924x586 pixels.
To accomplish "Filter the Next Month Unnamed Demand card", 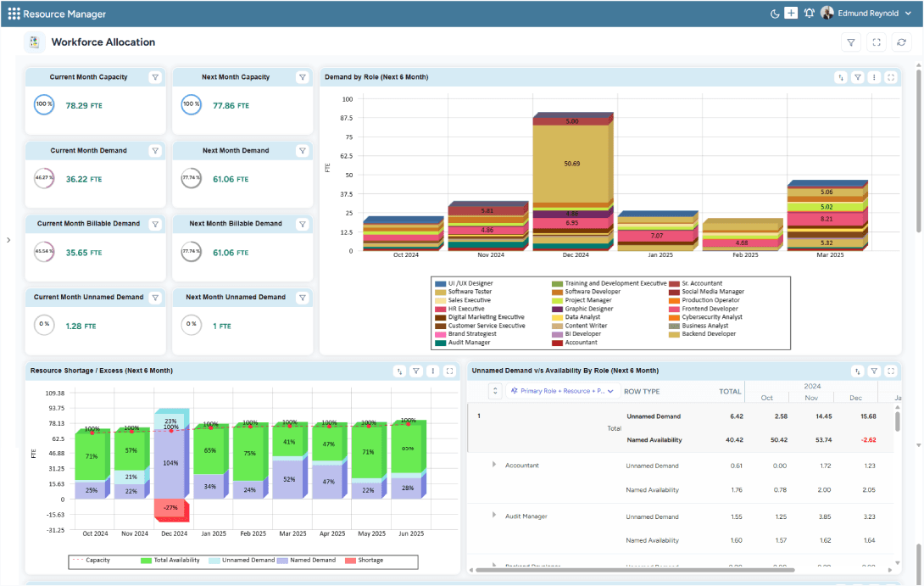I will click(303, 298).
